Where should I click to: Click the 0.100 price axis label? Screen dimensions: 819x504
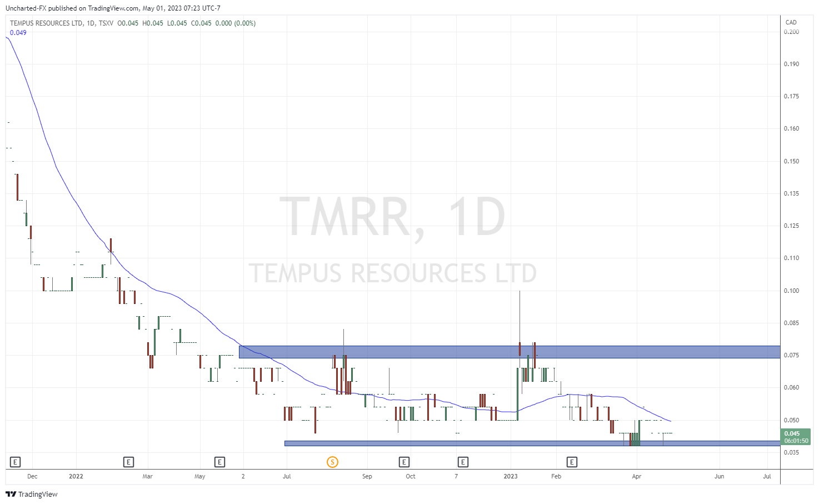(791, 291)
